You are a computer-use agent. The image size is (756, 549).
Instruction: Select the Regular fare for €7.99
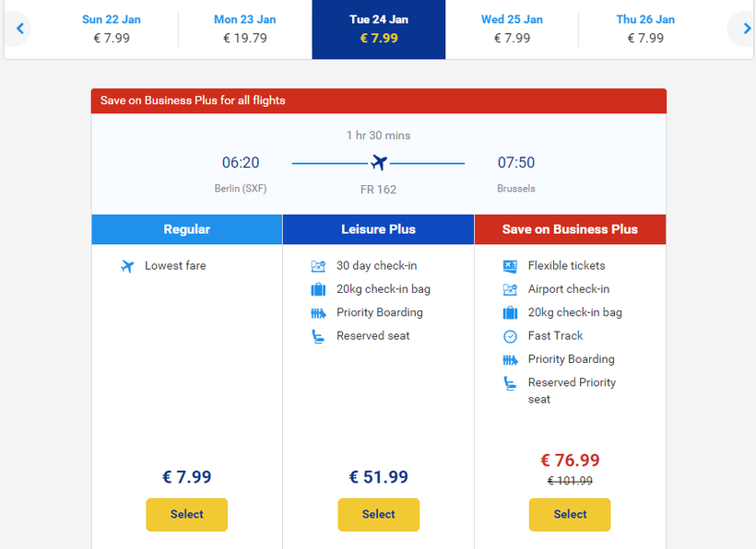tap(186, 514)
